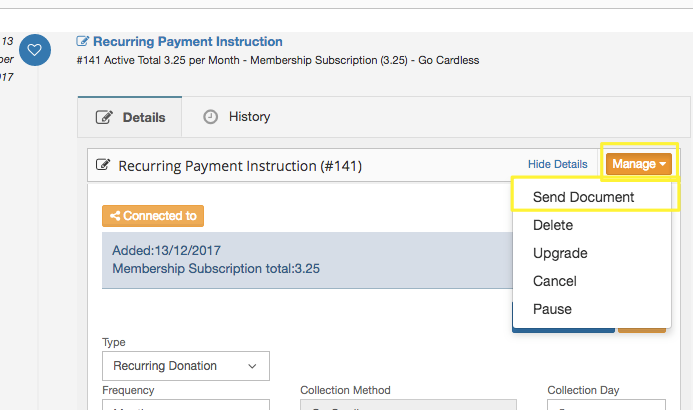
Task: Click the Hide Details link
Action: 557,164
